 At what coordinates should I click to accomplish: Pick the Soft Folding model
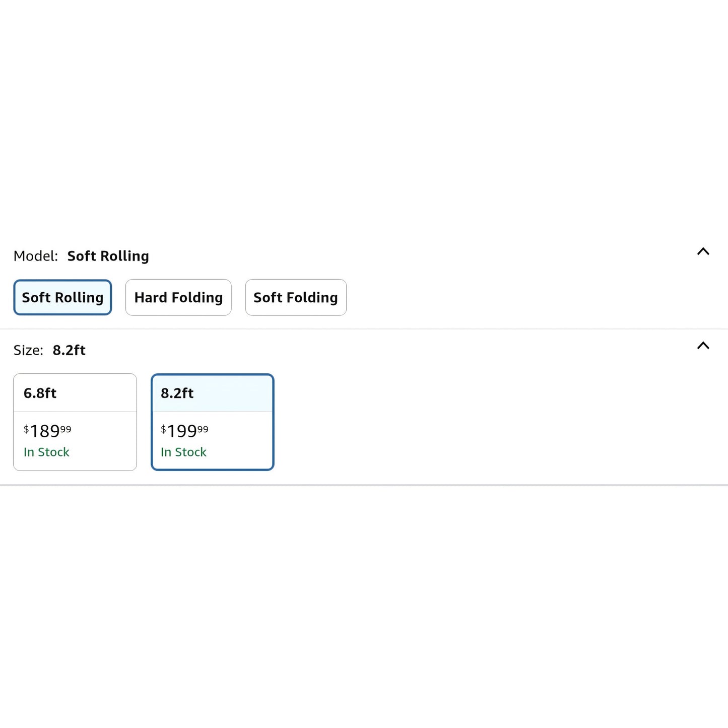(296, 298)
